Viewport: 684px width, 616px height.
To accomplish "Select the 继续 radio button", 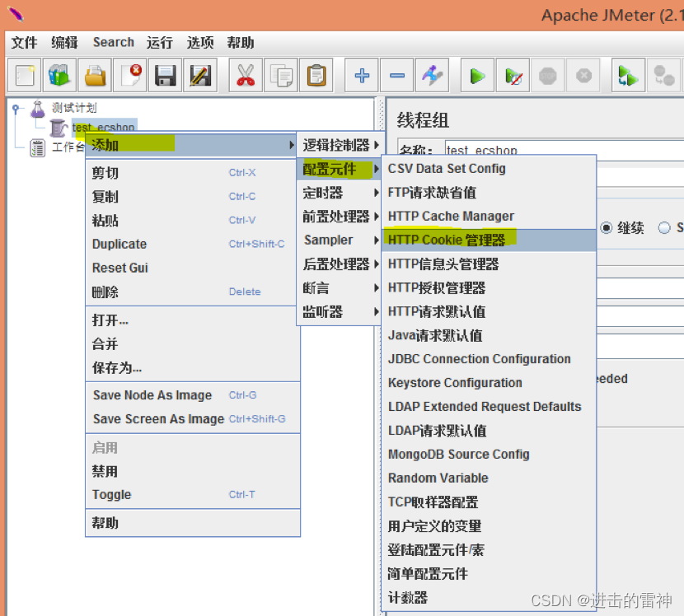I will pyautogui.click(x=607, y=227).
